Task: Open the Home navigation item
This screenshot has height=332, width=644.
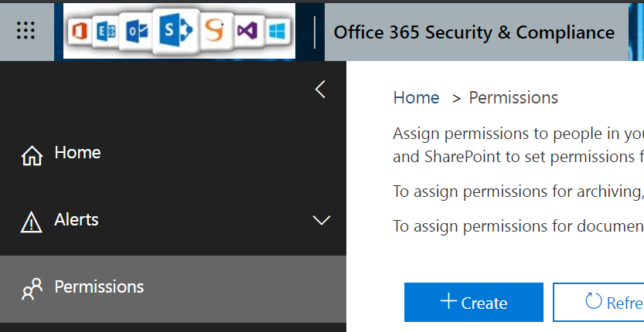Action: click(77, 153)
